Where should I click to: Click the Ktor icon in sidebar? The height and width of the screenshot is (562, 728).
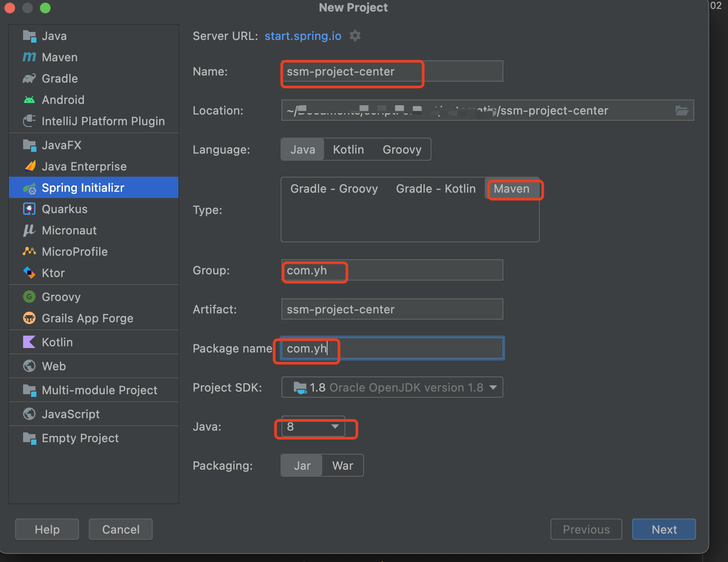tap(29, 273)
